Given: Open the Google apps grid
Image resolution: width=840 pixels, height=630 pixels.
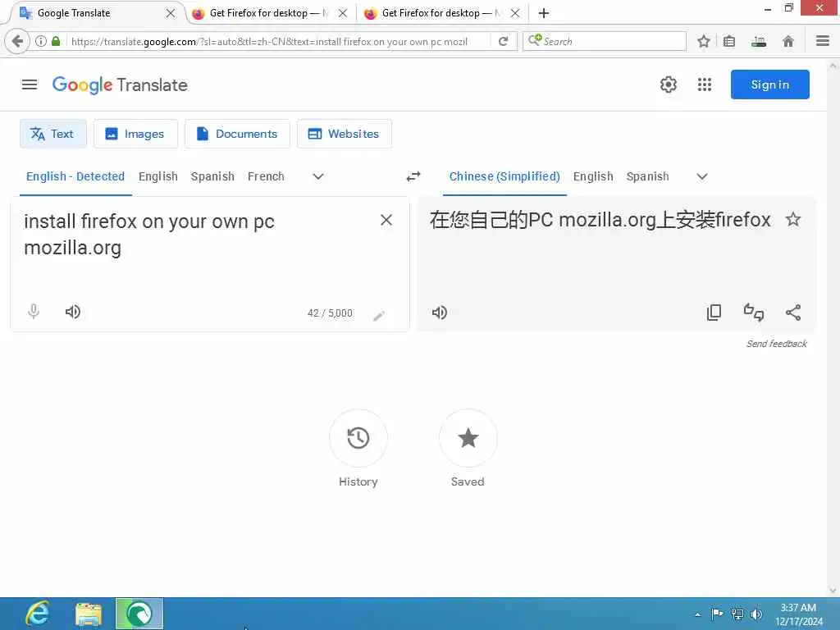Looking at the screenshot, I should 705,84.
